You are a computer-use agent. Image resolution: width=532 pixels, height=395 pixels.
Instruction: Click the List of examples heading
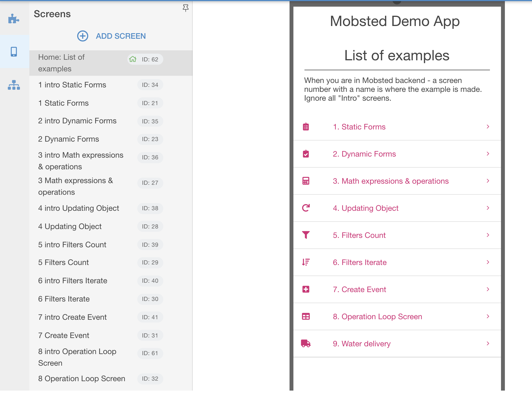(x=397, y=55)
